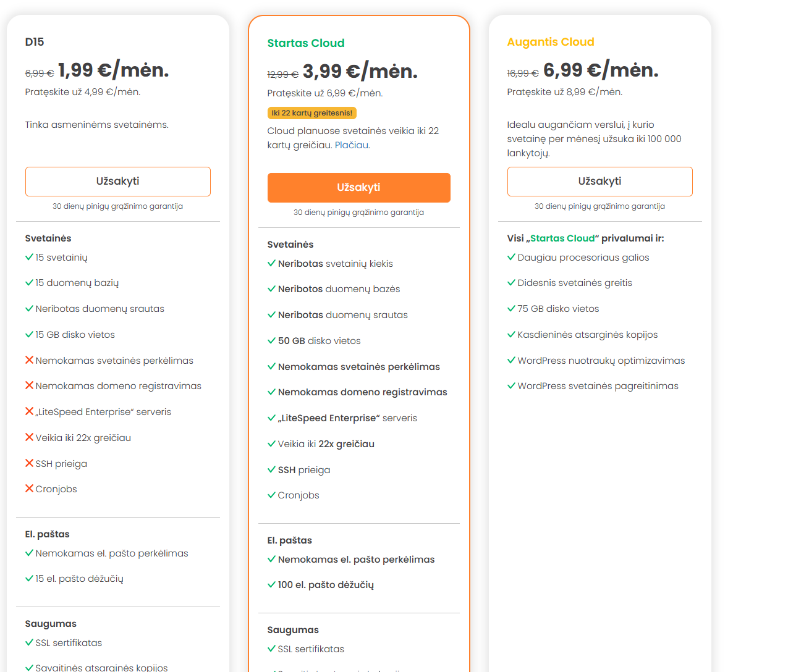788x672 pixels.
Task: Select the 'Startas Cloud' plan title
Action: pos(306,43)
